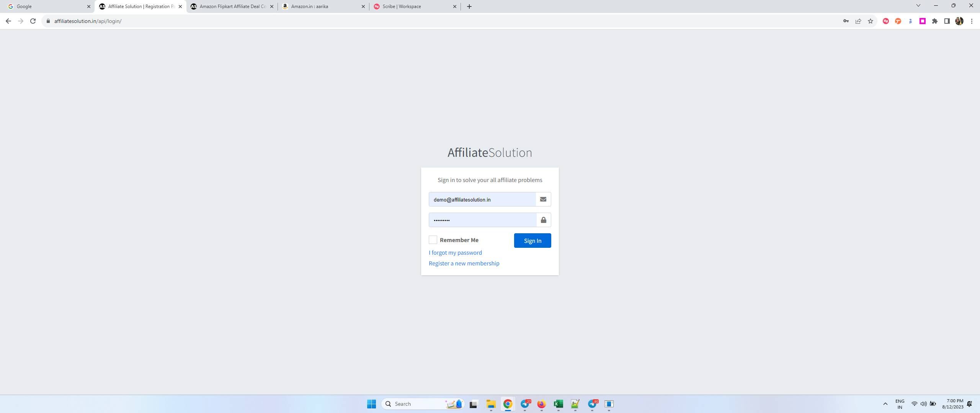Focus the email address input field
Image resolution: width=980 pixels, height=413 pixels.
point(482,199)
